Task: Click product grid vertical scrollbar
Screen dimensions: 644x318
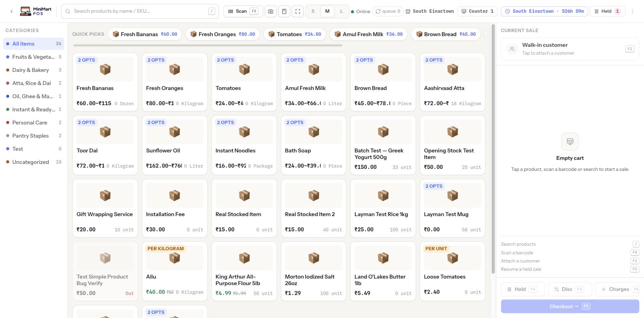Action: pos(493,149)
